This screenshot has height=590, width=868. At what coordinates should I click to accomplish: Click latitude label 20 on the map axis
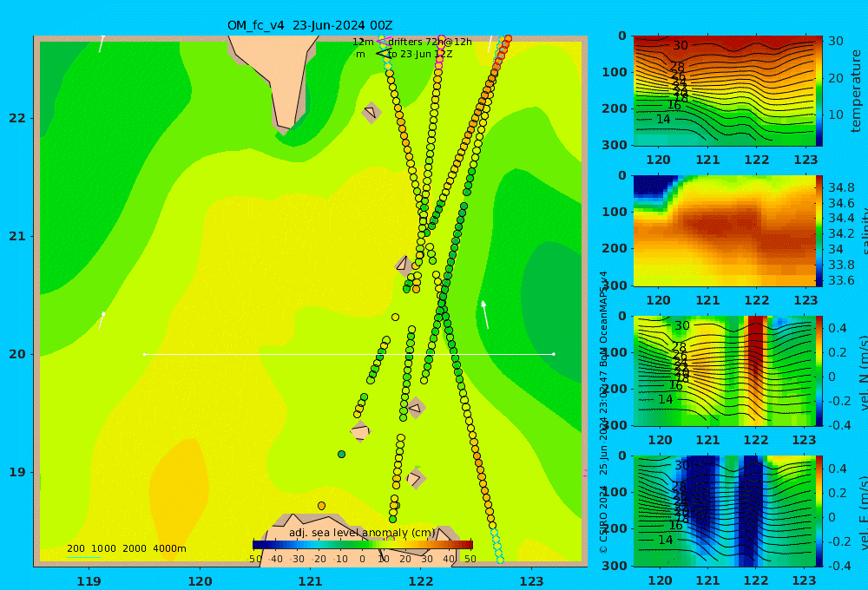(17, 354)
